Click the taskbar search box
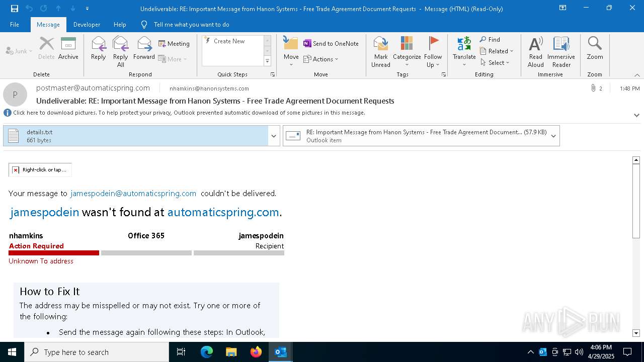This screenshot has height=362, width=644. [x=97, y=352]
